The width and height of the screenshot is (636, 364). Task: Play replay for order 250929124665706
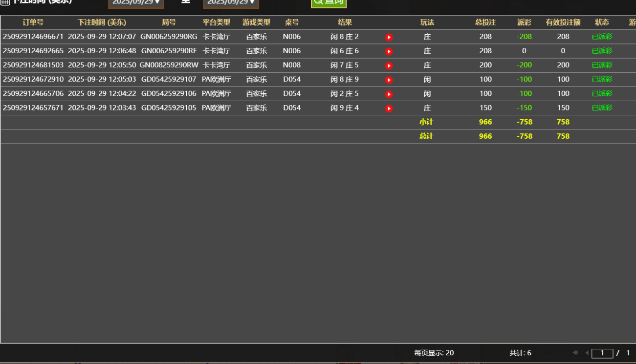[389, 93]
